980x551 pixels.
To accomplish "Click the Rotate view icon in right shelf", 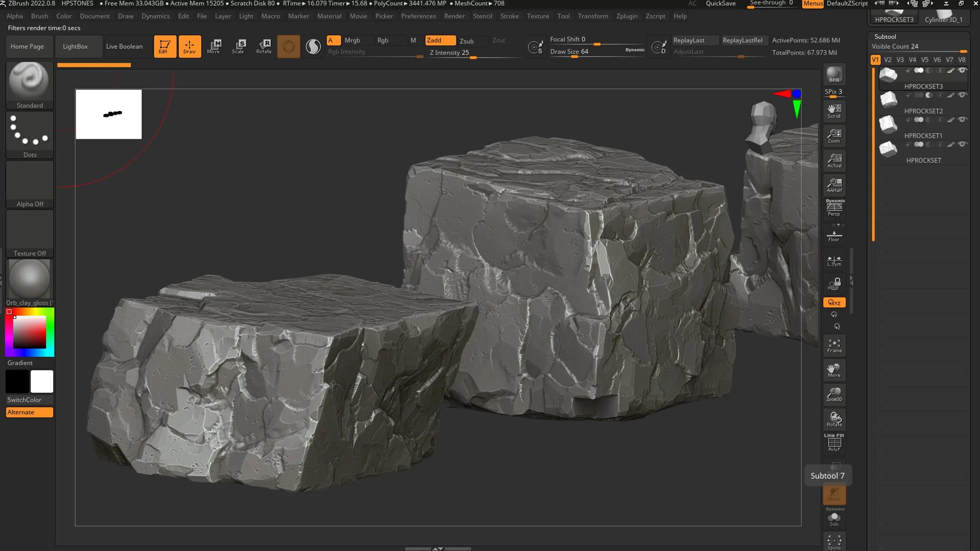I will click(x=834, y=419).
